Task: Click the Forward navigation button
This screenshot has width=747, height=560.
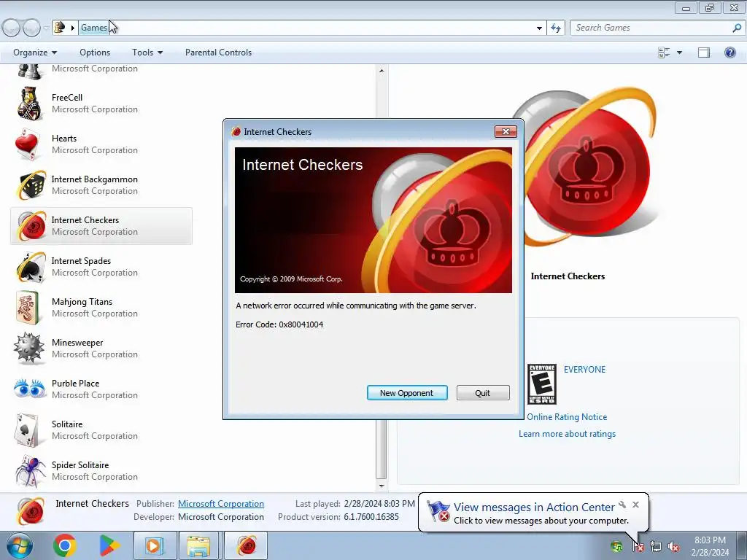Action: (x=31, y=28)
